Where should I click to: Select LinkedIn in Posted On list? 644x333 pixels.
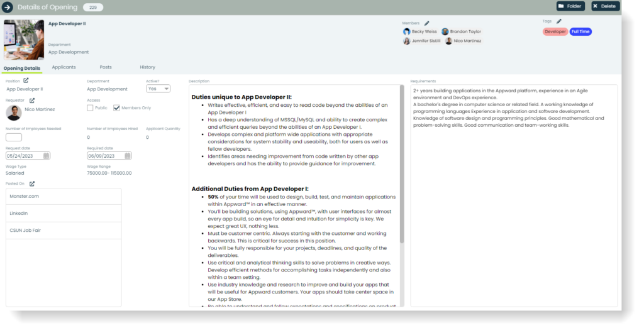point(64,213)
